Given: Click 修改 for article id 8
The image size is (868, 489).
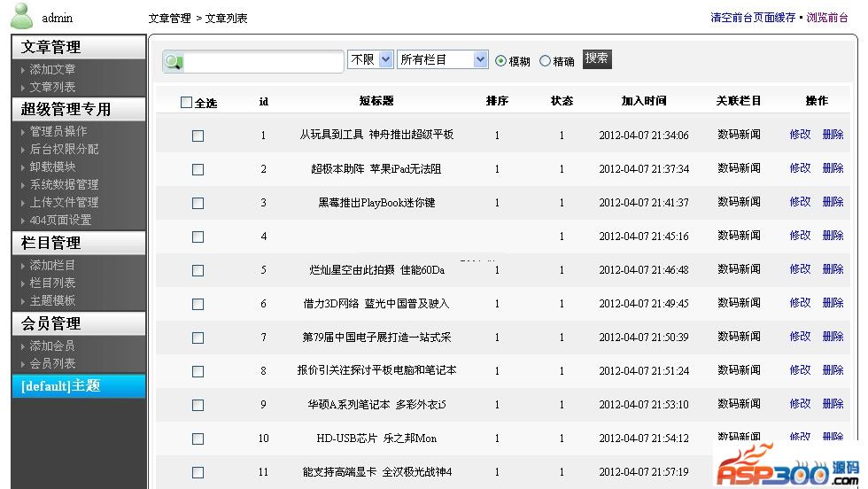Looking at the screenshot, I should (x=800, y=370).
